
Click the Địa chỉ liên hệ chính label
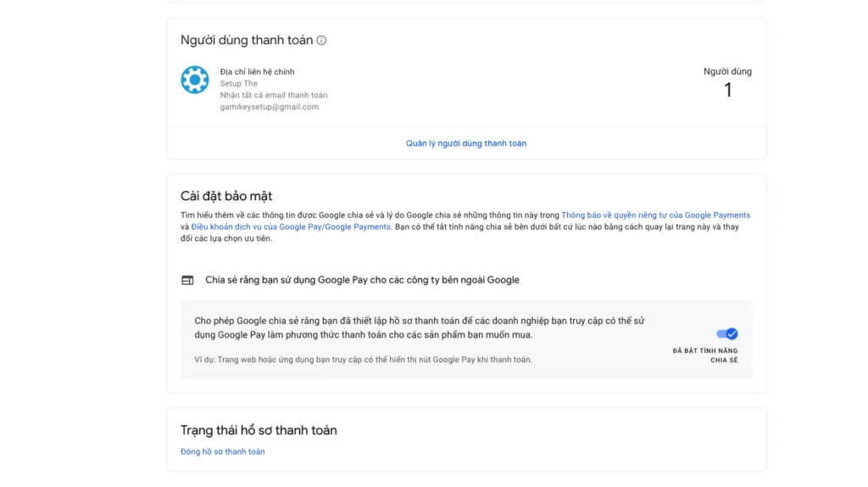click(257, 72)
